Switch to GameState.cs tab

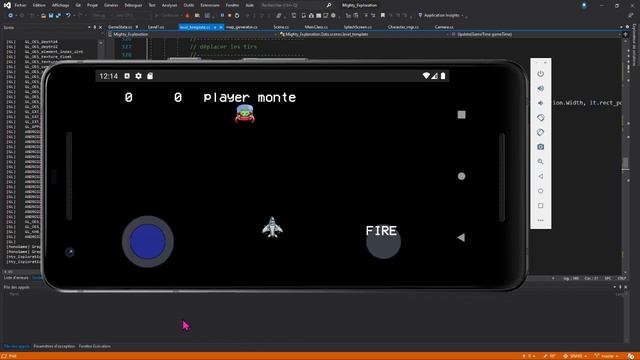click(x=120, y=27)
